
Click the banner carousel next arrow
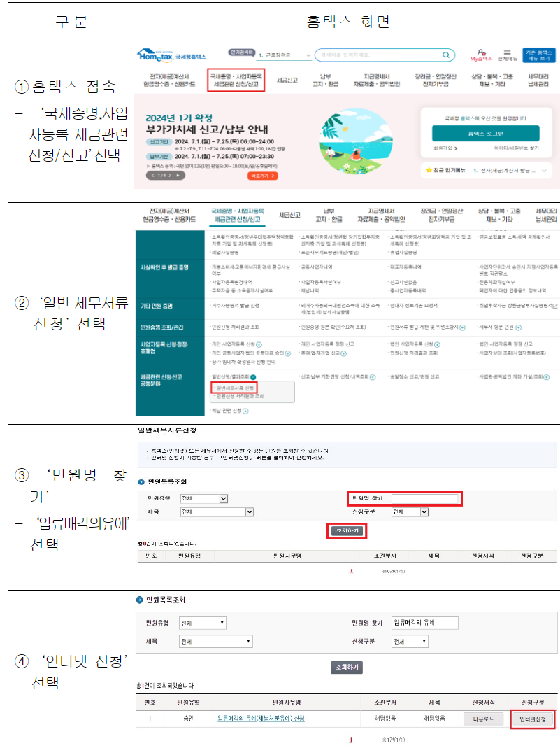[x=169, y=175]
